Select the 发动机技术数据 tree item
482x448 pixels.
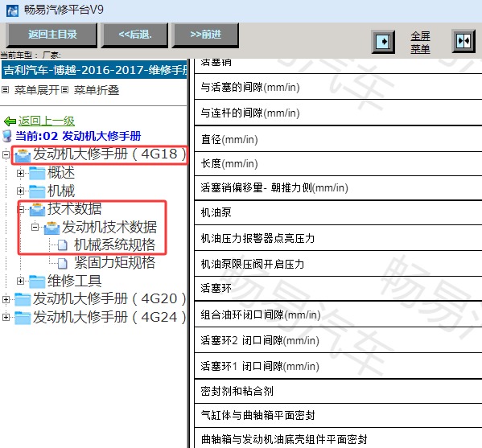(109, 227)
